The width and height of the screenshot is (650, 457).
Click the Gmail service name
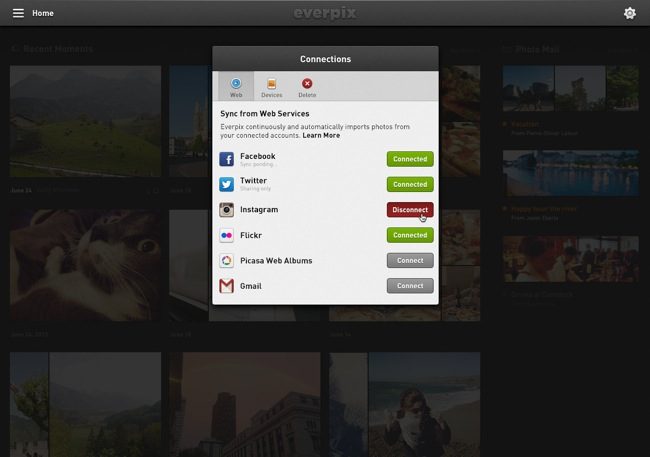[x=251, y=286]
